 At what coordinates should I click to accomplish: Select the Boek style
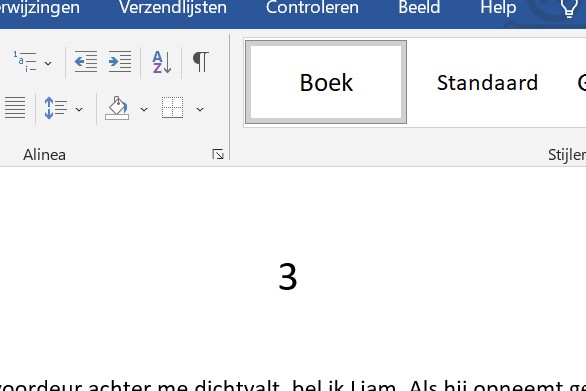(326, 82)
